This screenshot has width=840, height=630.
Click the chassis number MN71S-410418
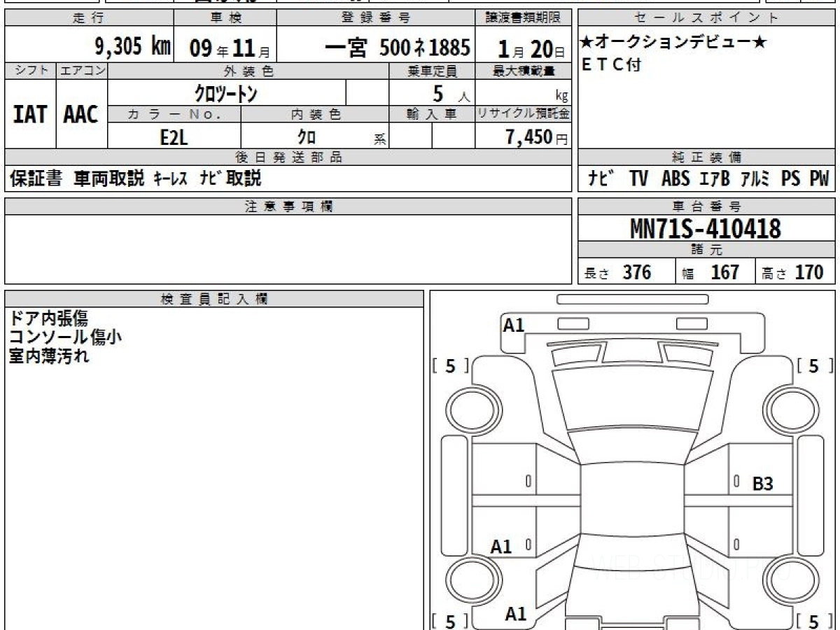[x=706, y=228]
